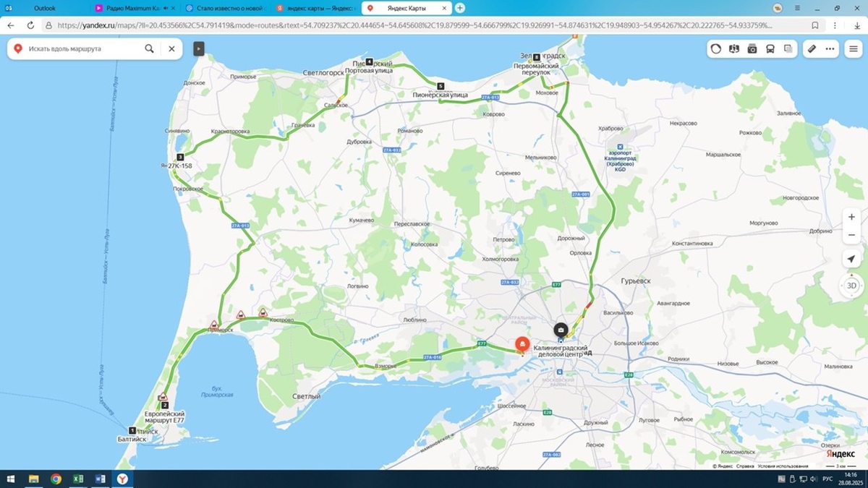This screenshot has height=488, width=868.
Task: Click route waypoint marker 1 at Балтийск
Action: pyautogui.click(x=132, y=430)
